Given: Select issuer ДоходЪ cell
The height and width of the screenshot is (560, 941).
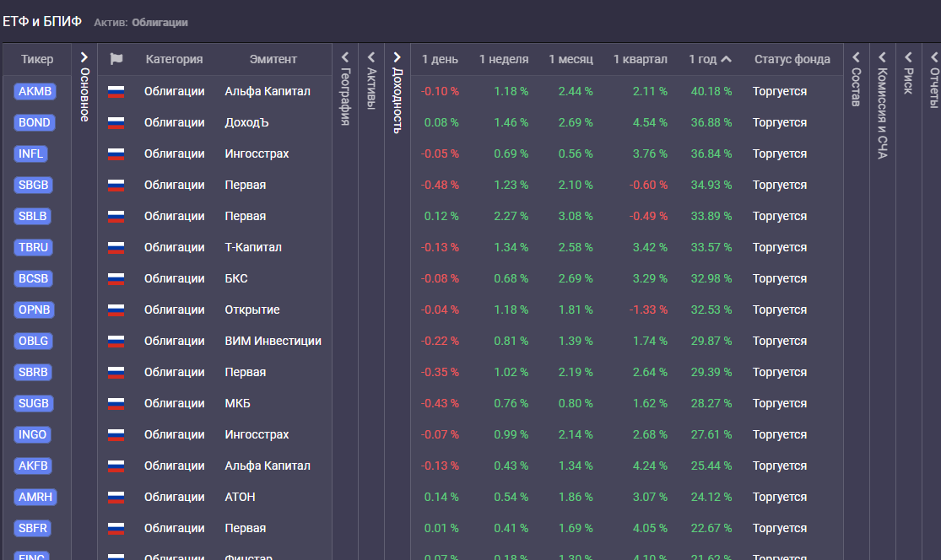Looking at the screenshot, I should pyautogui.click(x=246, y=122).
